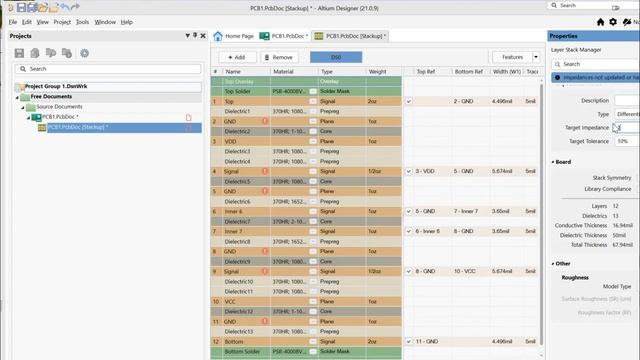Click the red warning icon on layer 5 GND
Image resolution: width=640 pixels, height=360 pixels.
tap(264, 191)
